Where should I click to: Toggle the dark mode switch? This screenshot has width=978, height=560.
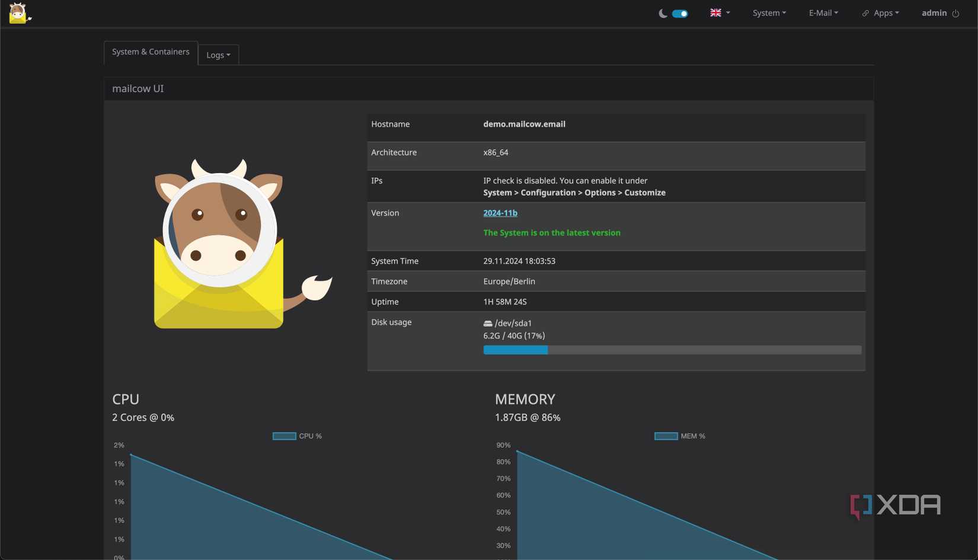(680, 14)
